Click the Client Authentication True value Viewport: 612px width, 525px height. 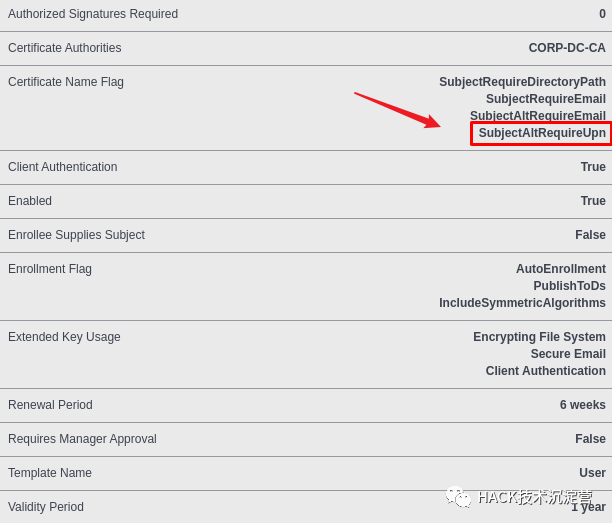tap(593, 167)
